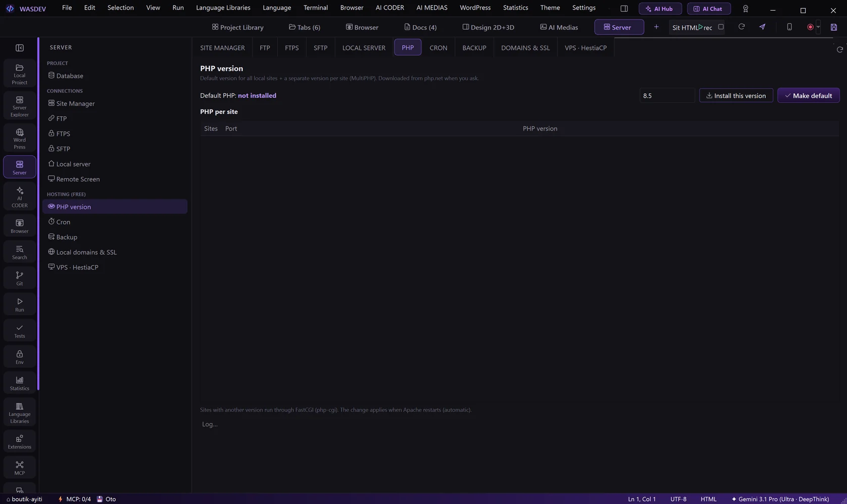This screenshot has height=504, width=847.
Task: Open the Env panel icon
Action: (20, 357)
